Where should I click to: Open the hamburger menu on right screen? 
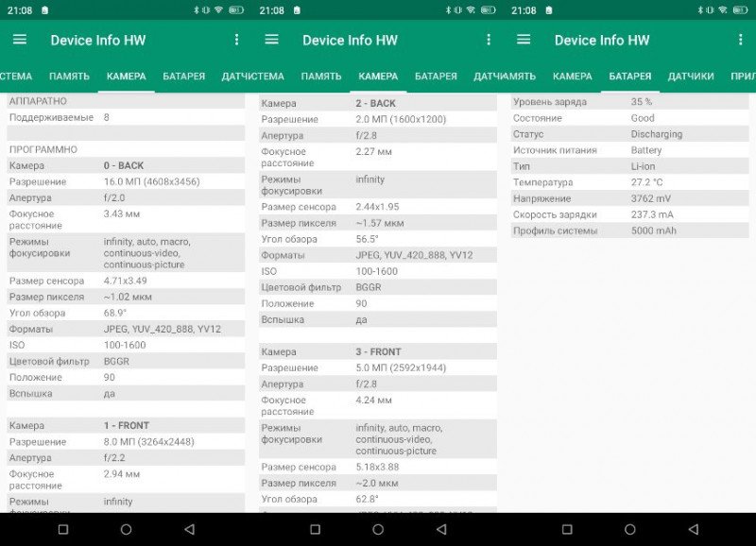(524, 40)
